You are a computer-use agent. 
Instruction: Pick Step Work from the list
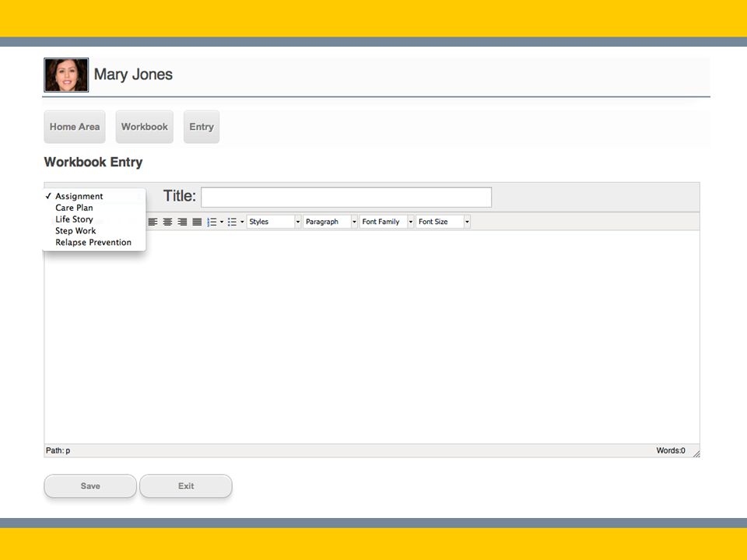click(94, 230)
